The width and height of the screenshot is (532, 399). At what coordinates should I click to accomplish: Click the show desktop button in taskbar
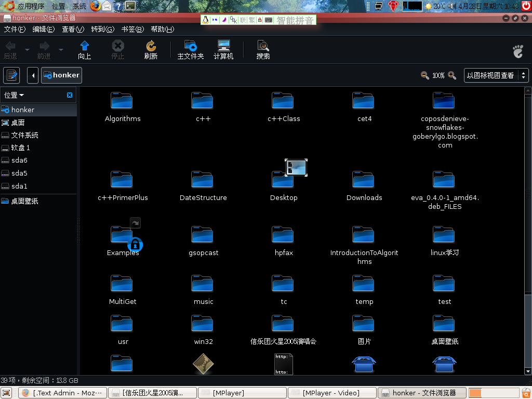point(6,393)
